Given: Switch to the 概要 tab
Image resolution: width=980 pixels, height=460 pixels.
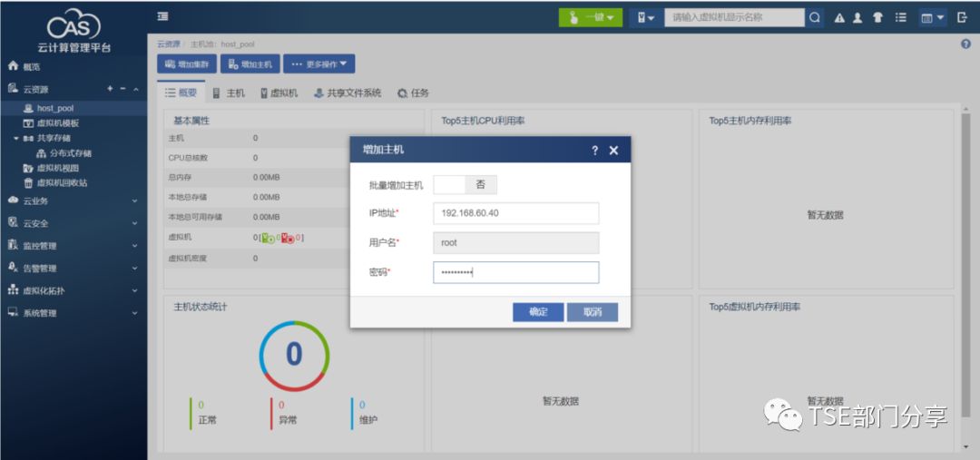Looking at the screenshot, I should (x=181, y=93).
